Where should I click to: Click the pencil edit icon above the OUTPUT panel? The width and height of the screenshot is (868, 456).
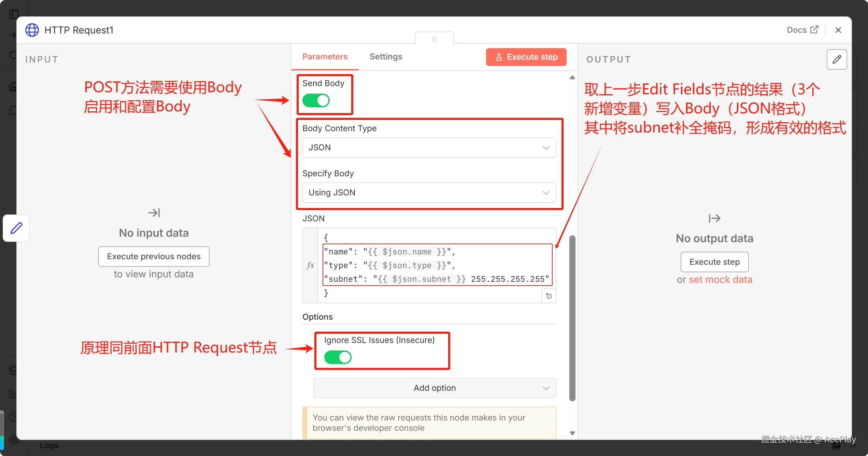click(x=837, y=59)
